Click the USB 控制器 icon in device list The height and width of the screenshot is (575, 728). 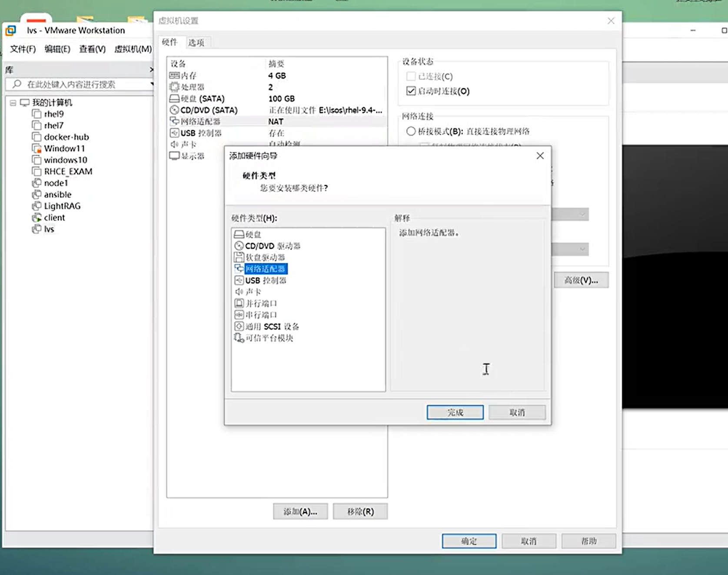[x=174, y=133]
